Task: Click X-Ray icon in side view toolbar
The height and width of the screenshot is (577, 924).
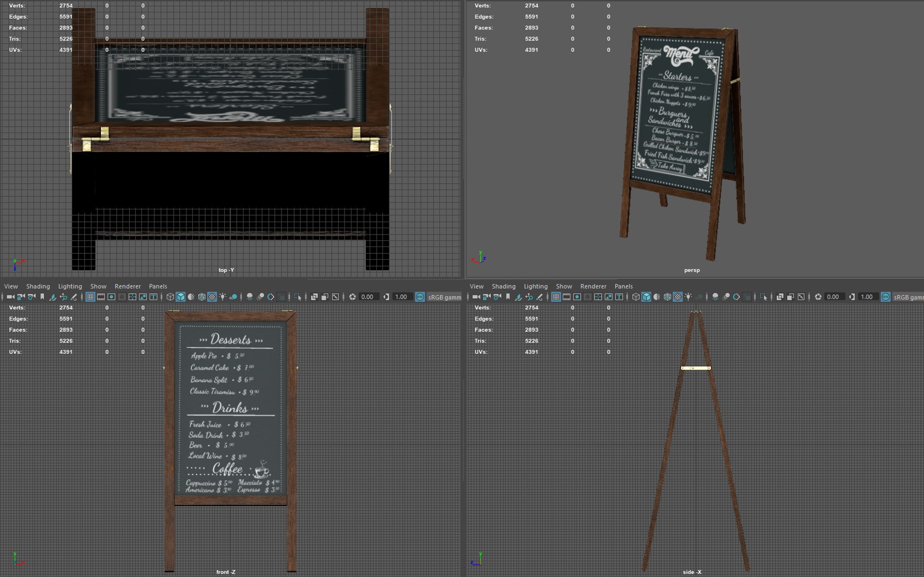Action: (780, 297)
